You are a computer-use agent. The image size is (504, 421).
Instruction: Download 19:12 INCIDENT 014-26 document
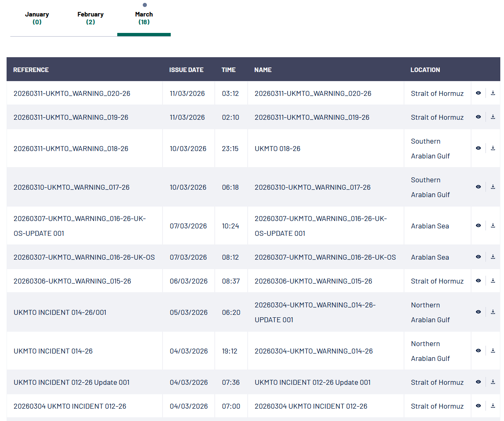click(493, 351)
